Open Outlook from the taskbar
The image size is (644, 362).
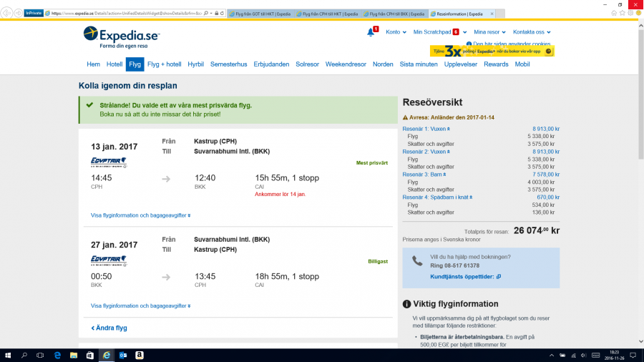coord(123,355)
